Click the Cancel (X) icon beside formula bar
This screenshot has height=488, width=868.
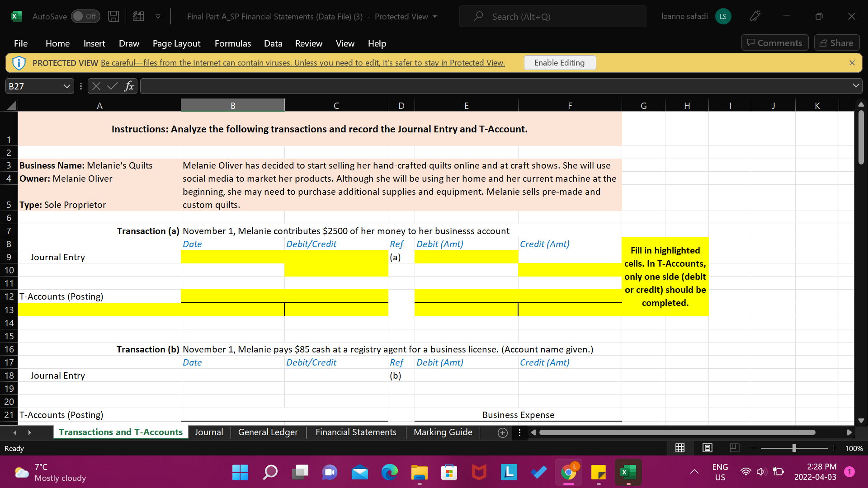pyautogui.click(x=96, y=86)
